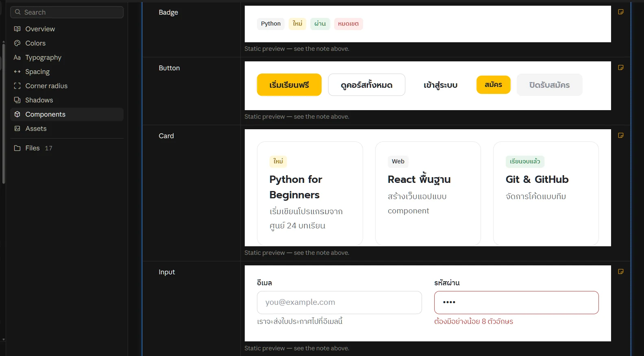Click the Web tag on the React card

(x=398, y=161)
